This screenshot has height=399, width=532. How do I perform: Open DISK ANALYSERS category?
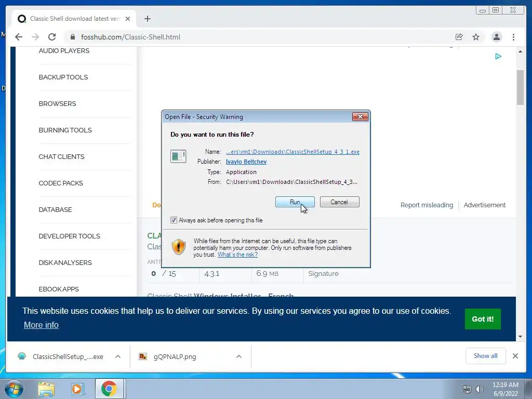pos(65,262)
